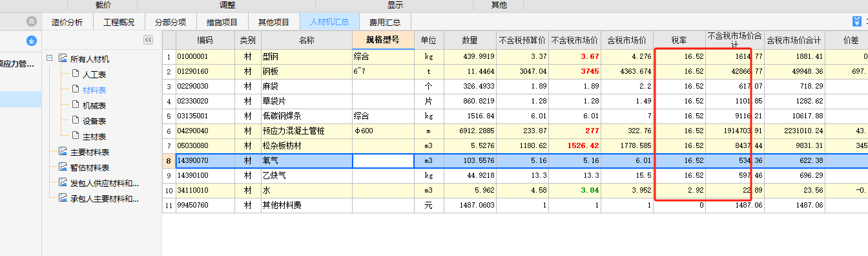This screenshot has width=868, height=256.
Task: Select row 1 code 01000001
Action: click(205, 57)
